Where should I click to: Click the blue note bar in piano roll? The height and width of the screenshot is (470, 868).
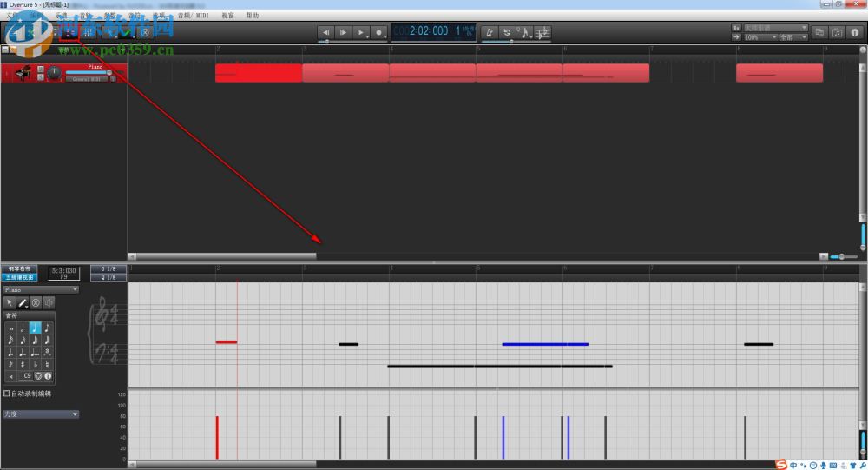pos(545,344)
